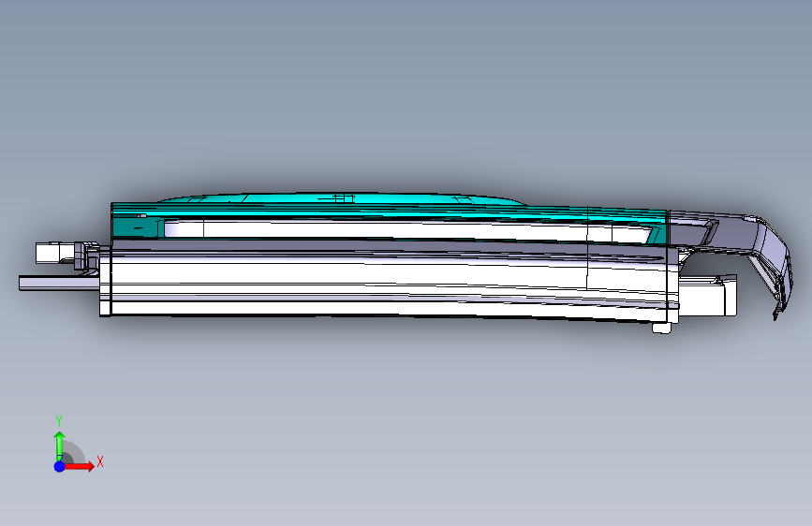The width and height of the screenshot is (812, 526).
Task: Click the blue Z axis ball on triad
Action: pos(60,466)
